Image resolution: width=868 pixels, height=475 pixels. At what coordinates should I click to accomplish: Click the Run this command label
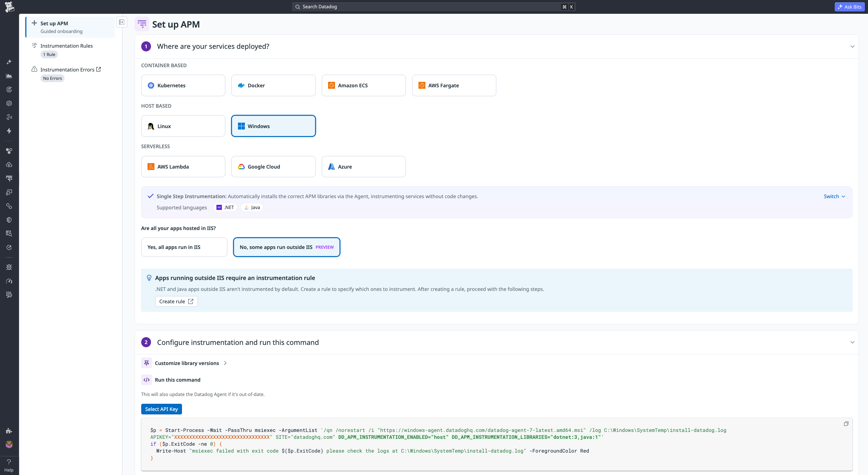click(177, 380)
